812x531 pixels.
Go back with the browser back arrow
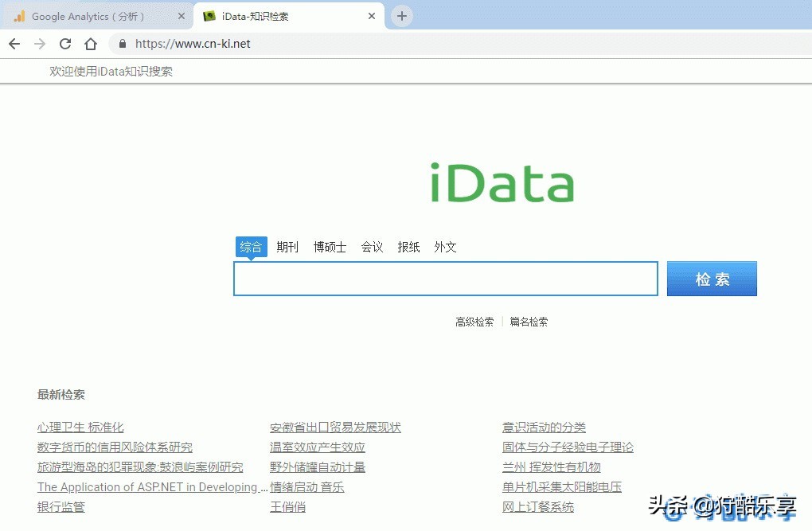pos(14,44)
